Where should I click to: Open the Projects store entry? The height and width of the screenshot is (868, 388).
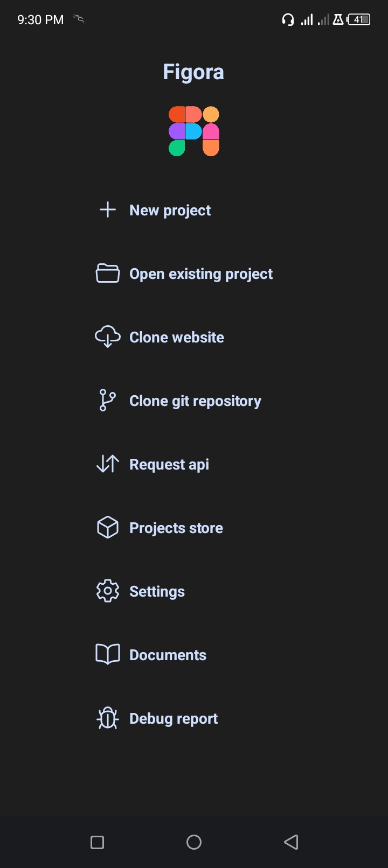coord(176,527)
